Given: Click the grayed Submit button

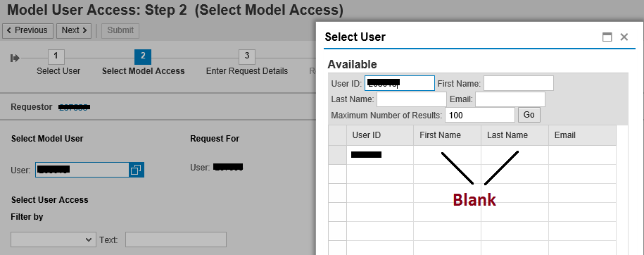Looking at the screenshot, I should [120, 30].
